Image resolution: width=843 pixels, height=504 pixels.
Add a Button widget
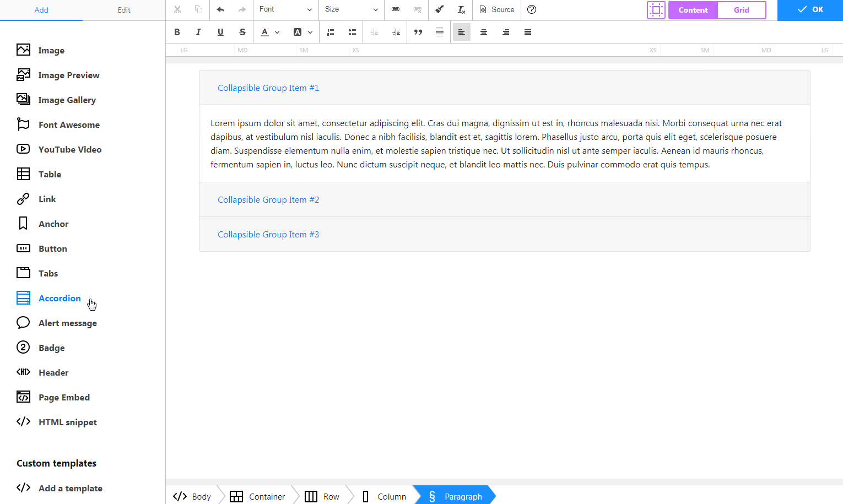pyautogui.click(x=42, y=248)
